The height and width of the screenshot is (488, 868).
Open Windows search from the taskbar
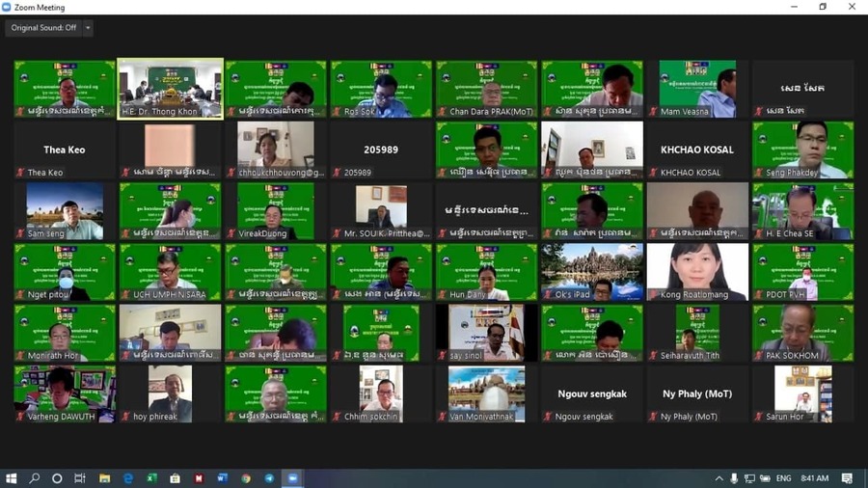point(35,478)
